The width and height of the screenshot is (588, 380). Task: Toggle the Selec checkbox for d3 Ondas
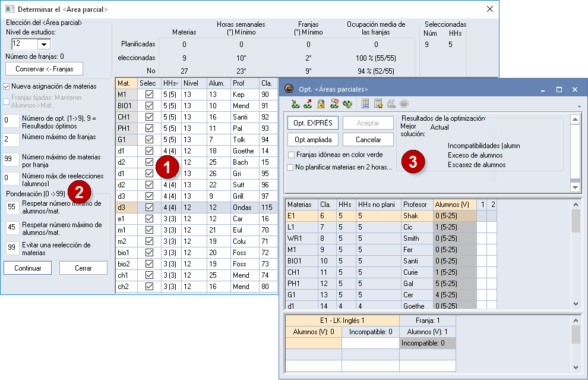pyautogui.click(x=149, y=208)
